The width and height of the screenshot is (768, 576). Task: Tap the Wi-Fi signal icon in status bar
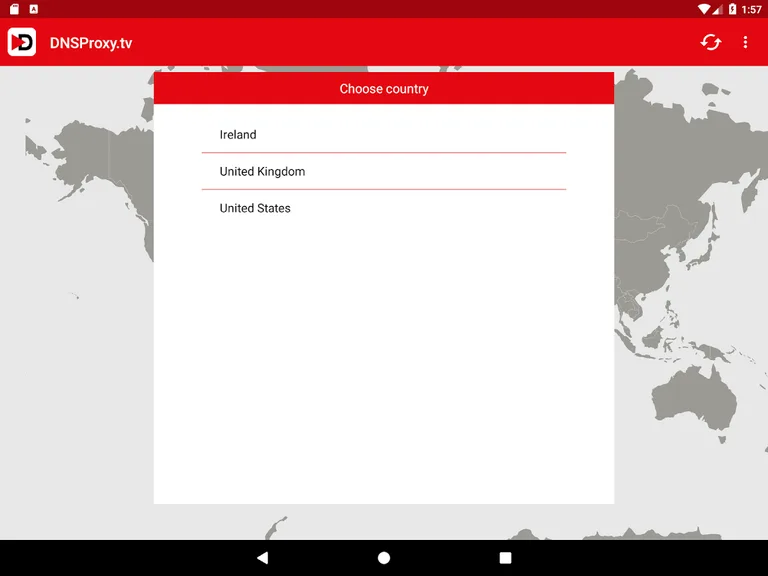(704, 9)
